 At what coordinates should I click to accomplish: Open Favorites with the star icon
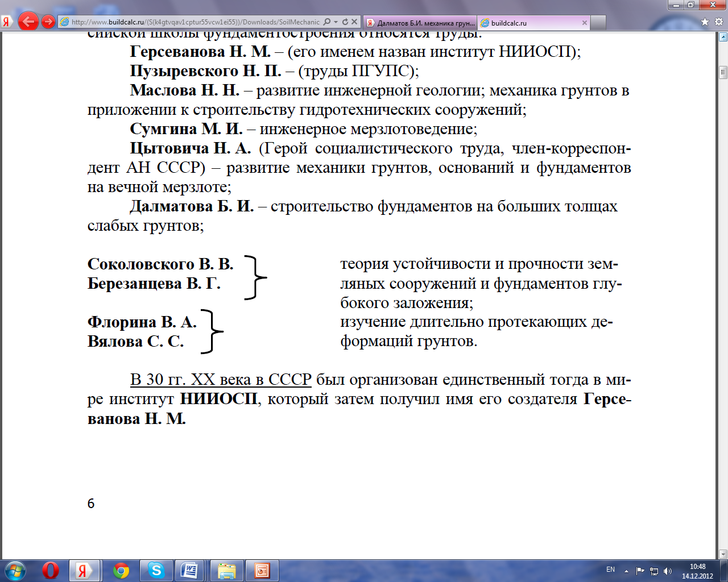tap(705, 22)
